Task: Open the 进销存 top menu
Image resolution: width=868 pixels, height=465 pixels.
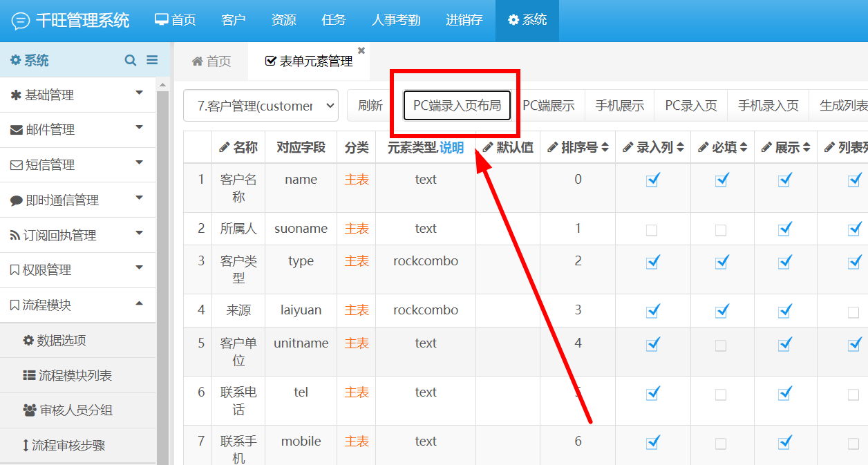Action: coord(464,20)
